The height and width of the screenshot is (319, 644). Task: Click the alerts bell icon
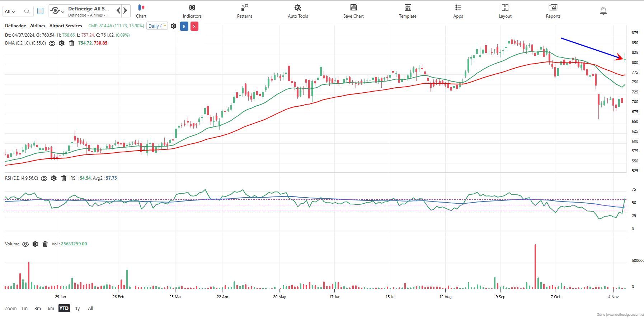click(603, 11)
